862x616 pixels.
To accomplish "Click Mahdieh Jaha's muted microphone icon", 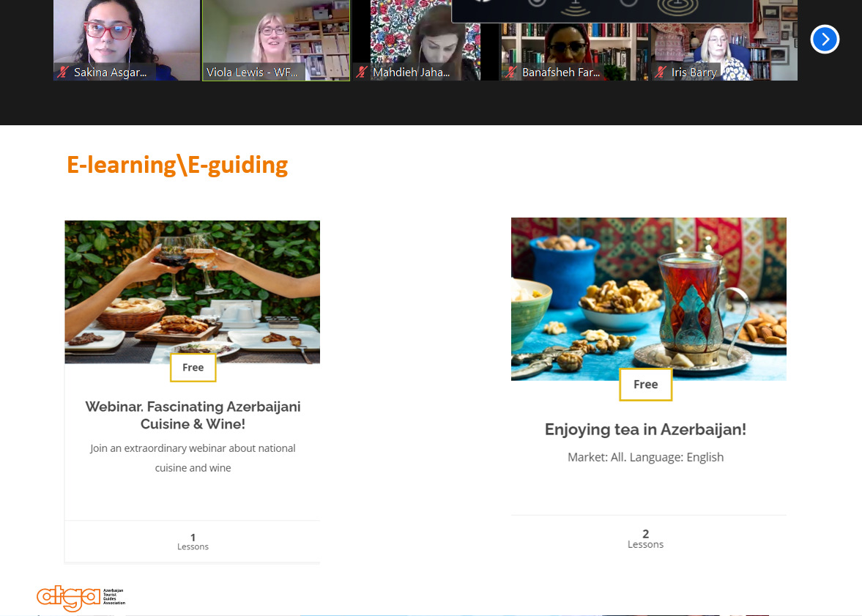I will [361, 72].
